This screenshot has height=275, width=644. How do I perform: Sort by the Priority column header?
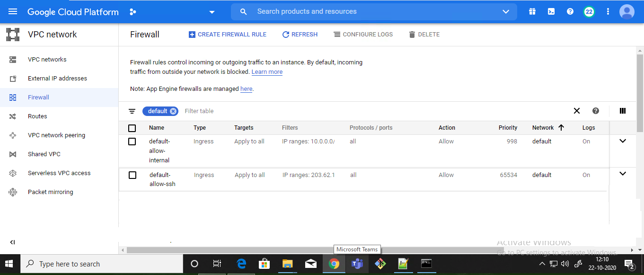pyautogui.click(x=508, y=128)
